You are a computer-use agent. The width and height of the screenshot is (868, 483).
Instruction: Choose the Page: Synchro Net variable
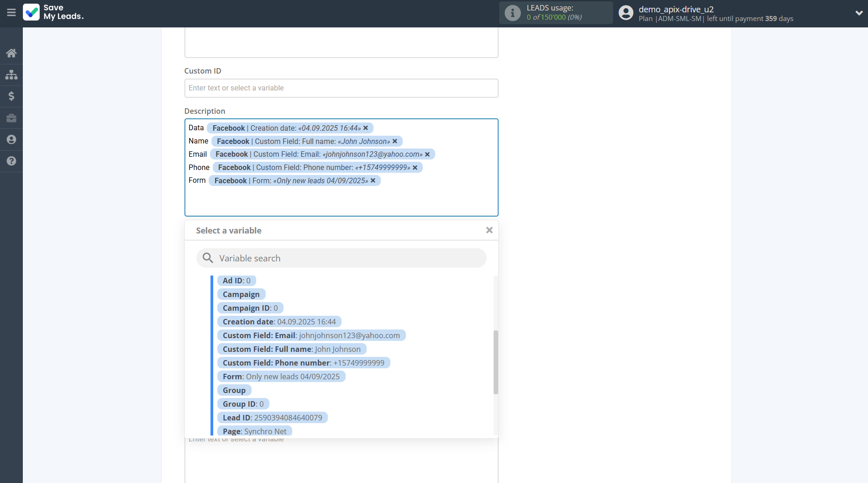point(254,431)
